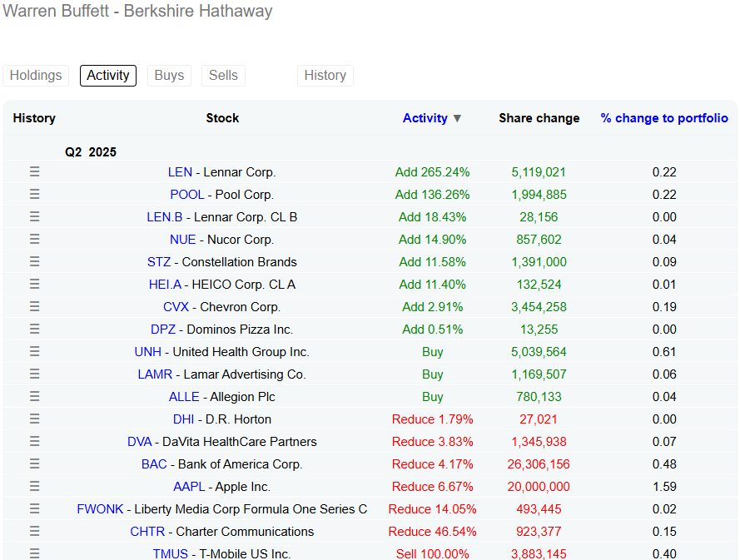Sort by the Activity column header
Viewport: 740px width, 560px height.
(x=425, y=118)
